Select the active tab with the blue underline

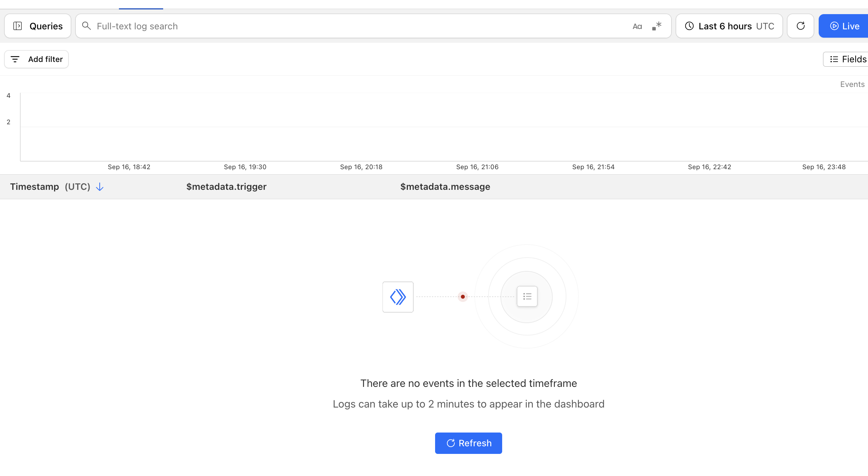pyautogui.click(x=141, y=4)
